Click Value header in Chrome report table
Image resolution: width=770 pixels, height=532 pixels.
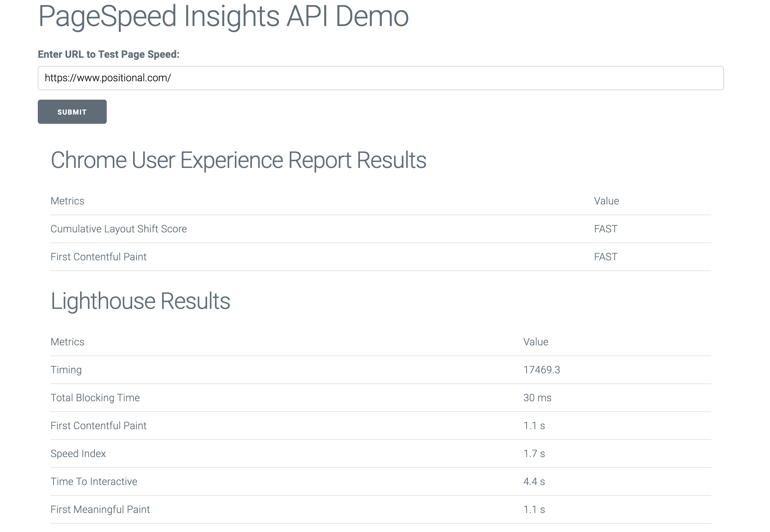pos(606,201)
